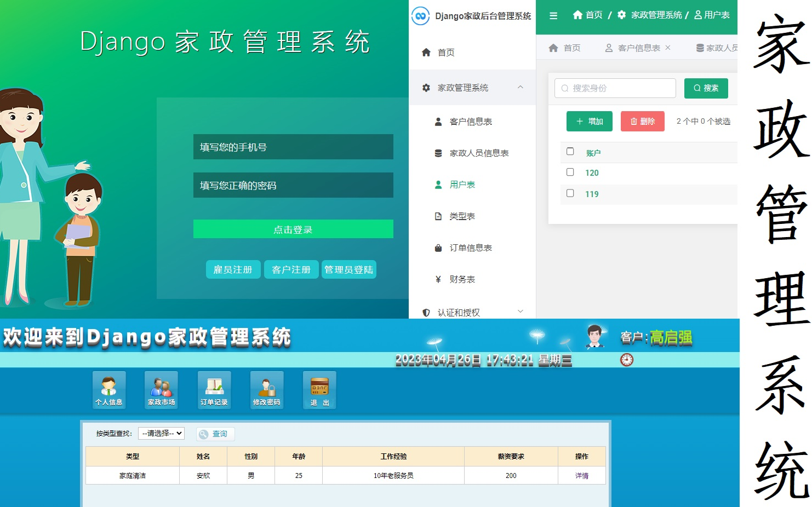Click the 管理员登陆 button

(349, 269)
